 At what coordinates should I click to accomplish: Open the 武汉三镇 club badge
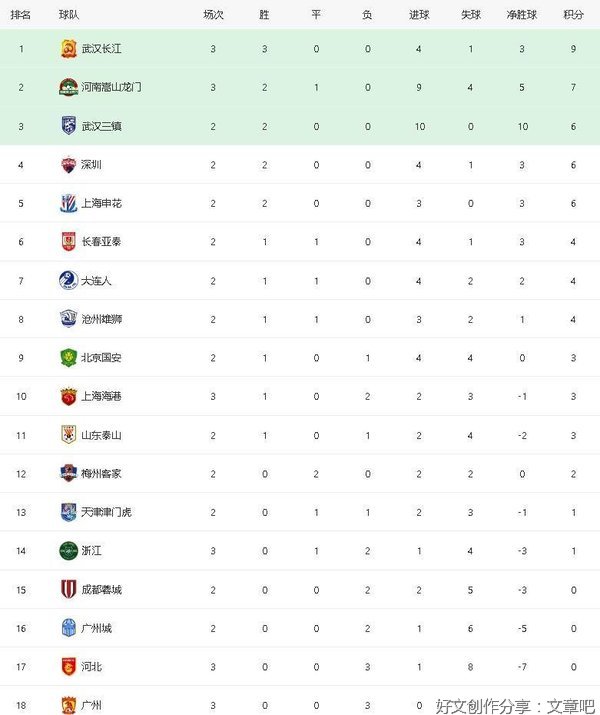[x=68, y=126]
